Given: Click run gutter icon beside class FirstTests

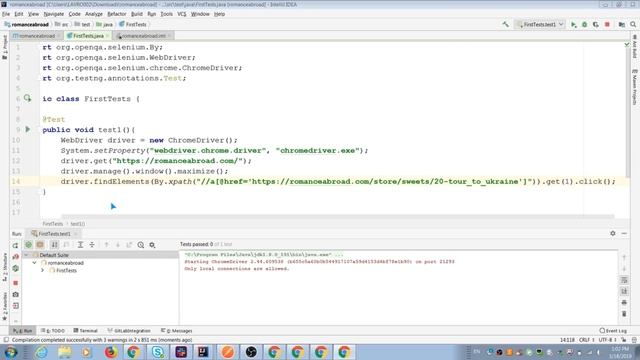Looking at the screenshot, I should [x=27, y=98].
